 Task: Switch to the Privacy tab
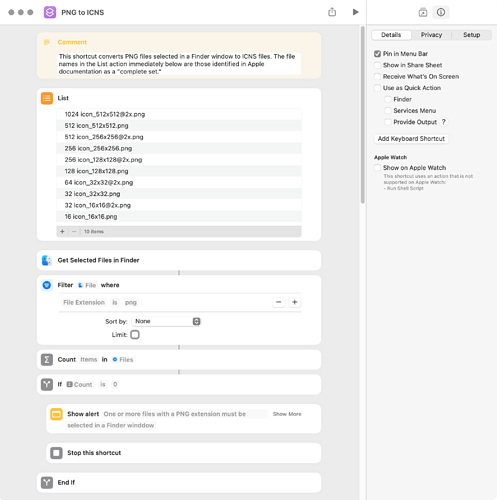[431, 35]
